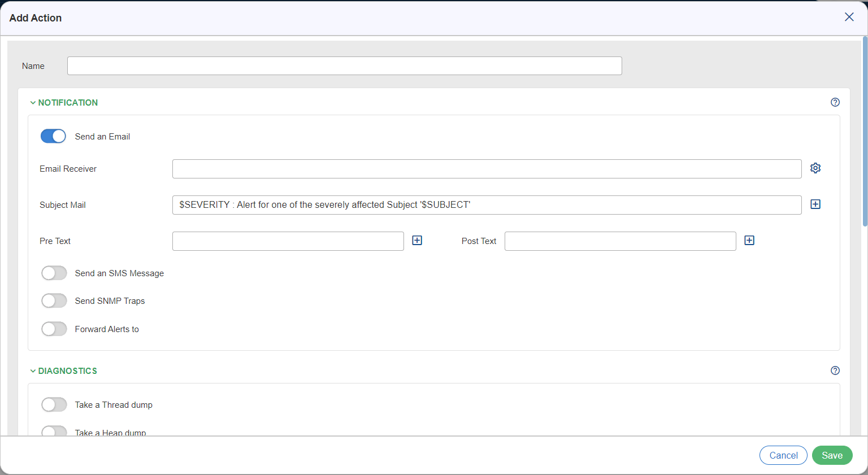The image size is (868, 475).
Task: Open help icon for Notification section
Action: click(835, 102)
